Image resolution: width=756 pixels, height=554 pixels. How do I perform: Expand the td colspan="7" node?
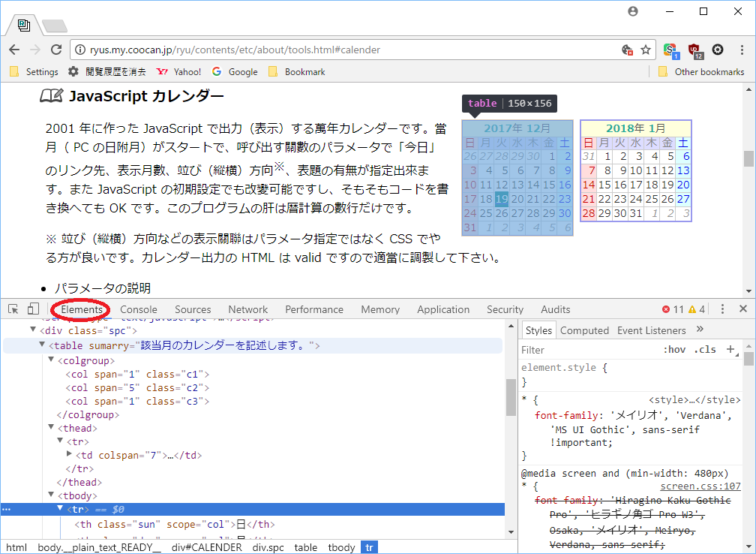(x=70, y=455)
